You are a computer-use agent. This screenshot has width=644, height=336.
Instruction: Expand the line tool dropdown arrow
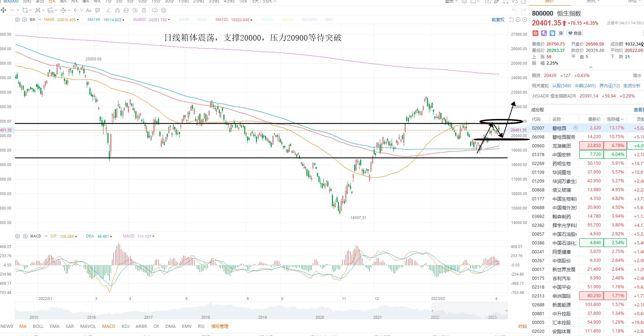[x=18, y=10]
